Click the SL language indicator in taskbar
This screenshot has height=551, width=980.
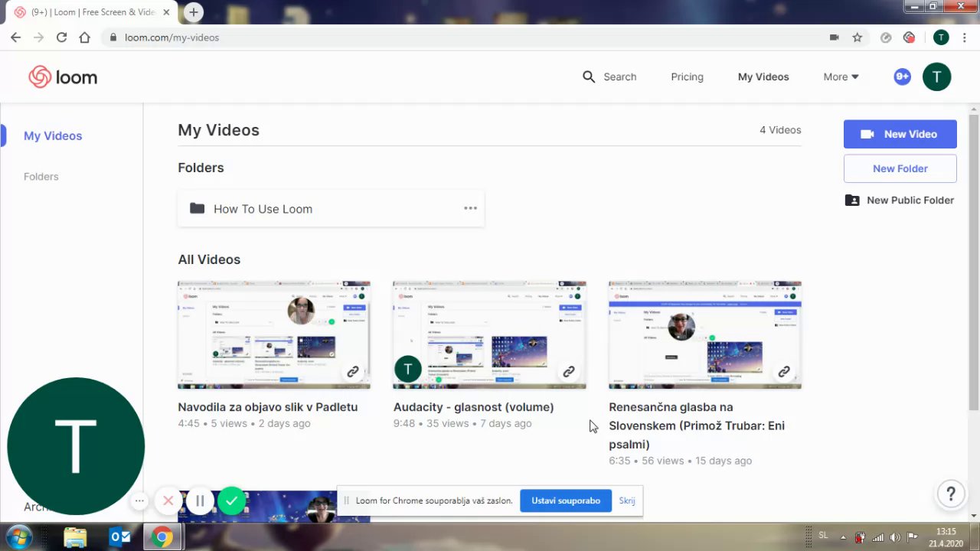823,536
